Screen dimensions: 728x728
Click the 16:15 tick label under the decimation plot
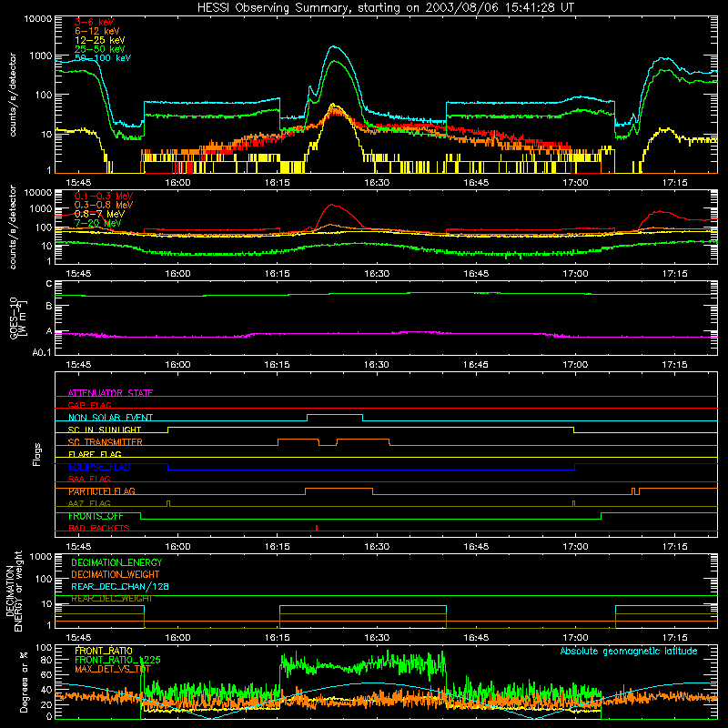click(x=278, y=638)
